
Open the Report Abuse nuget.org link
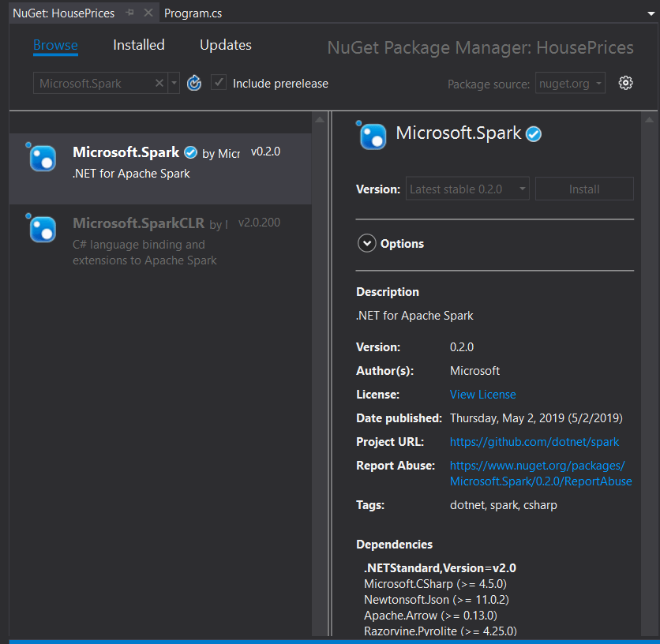(x=541, y=473)
